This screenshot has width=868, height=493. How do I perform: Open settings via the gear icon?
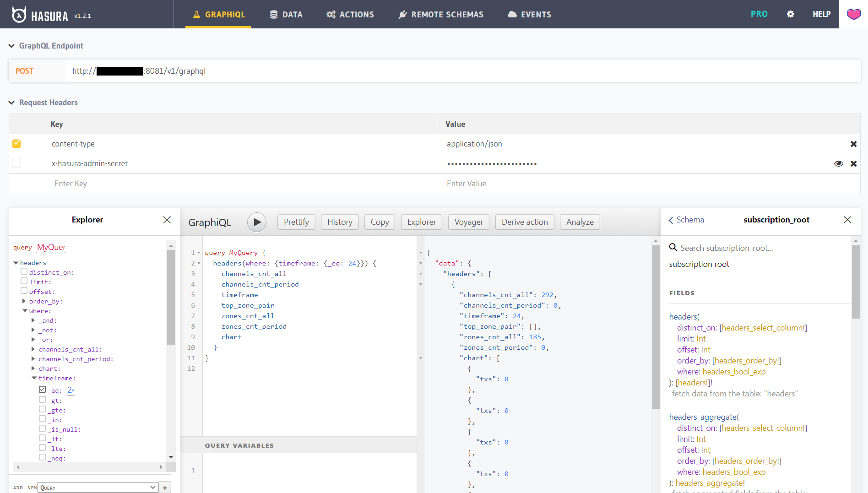(x=790, y=14)
